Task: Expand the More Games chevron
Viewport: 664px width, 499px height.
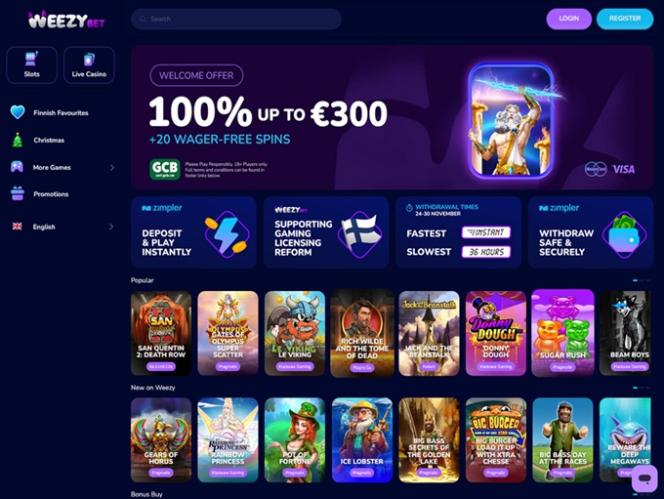Action: (x=112, y=167)
